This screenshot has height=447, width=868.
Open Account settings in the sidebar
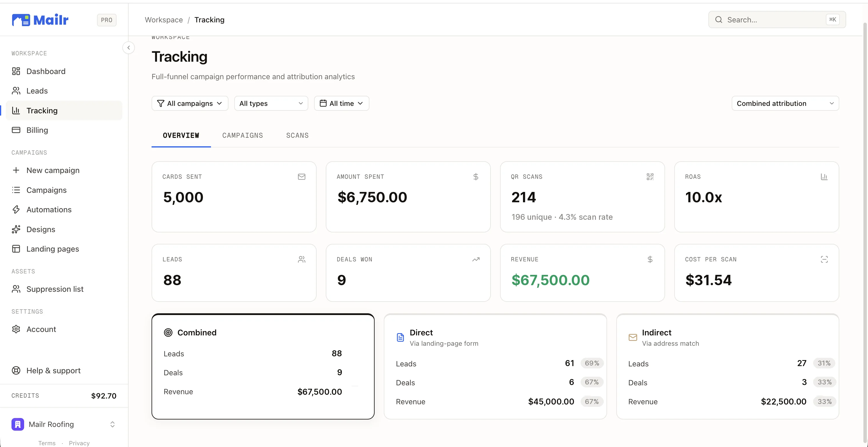[64, 329]
